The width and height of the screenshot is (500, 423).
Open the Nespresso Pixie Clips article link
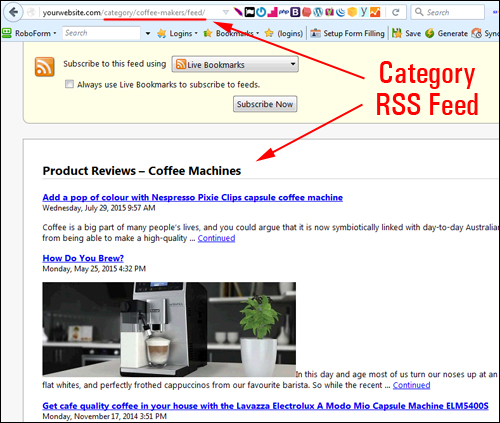193,197
